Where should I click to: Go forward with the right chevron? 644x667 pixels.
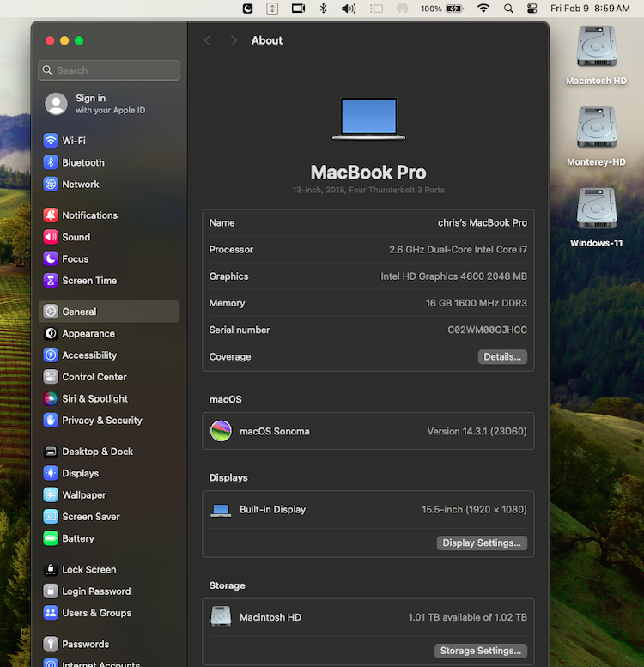click(233, 40)
